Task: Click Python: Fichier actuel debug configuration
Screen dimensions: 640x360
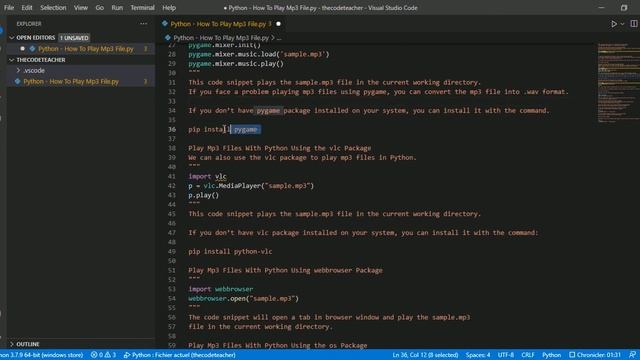Action: (180, 355)
